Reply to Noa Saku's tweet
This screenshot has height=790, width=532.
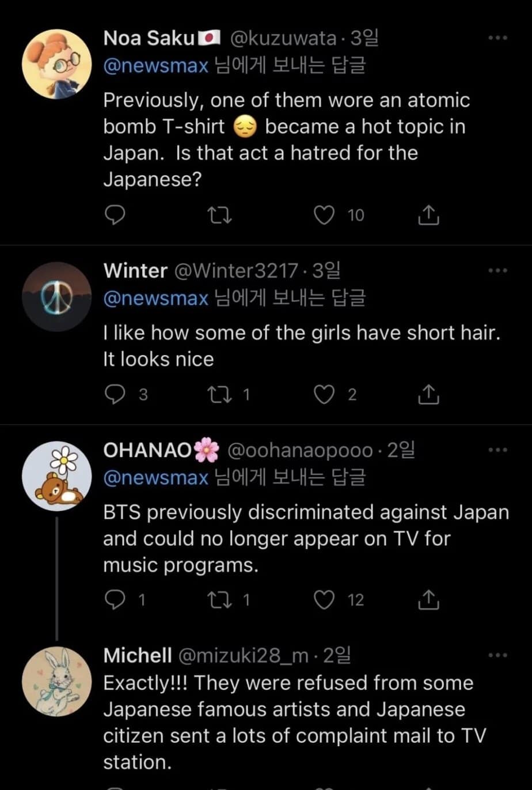(116, 215)
